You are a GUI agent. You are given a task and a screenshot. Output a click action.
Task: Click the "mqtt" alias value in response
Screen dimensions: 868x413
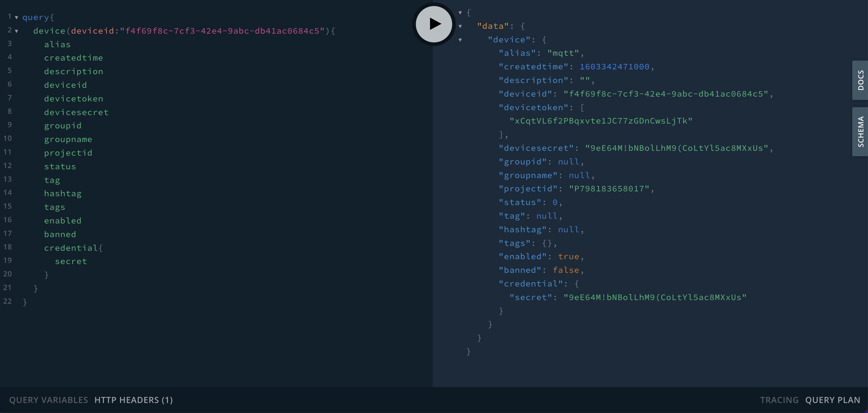pyautogui.click(x=563, y=53)
